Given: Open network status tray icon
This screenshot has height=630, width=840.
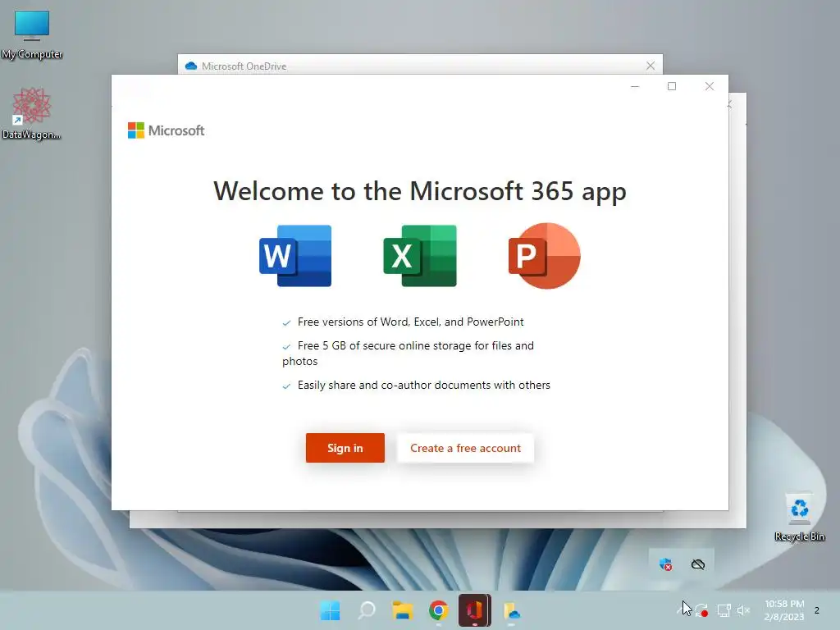Looking at the screenshot, I should (x=724, y=610).
